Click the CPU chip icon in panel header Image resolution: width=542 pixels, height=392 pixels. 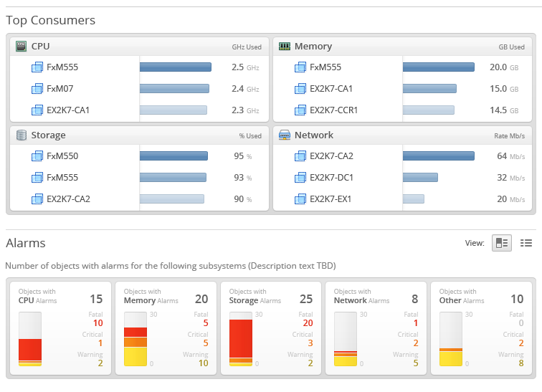pyautogui.click(x=21, y=46)
